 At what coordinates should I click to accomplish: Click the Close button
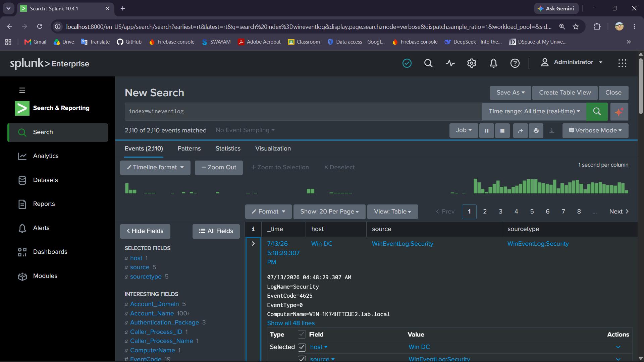coord(613,93)
